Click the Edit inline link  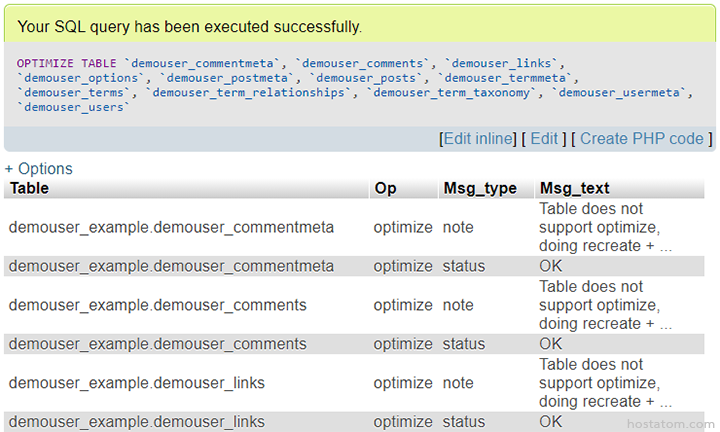[478, 139]
